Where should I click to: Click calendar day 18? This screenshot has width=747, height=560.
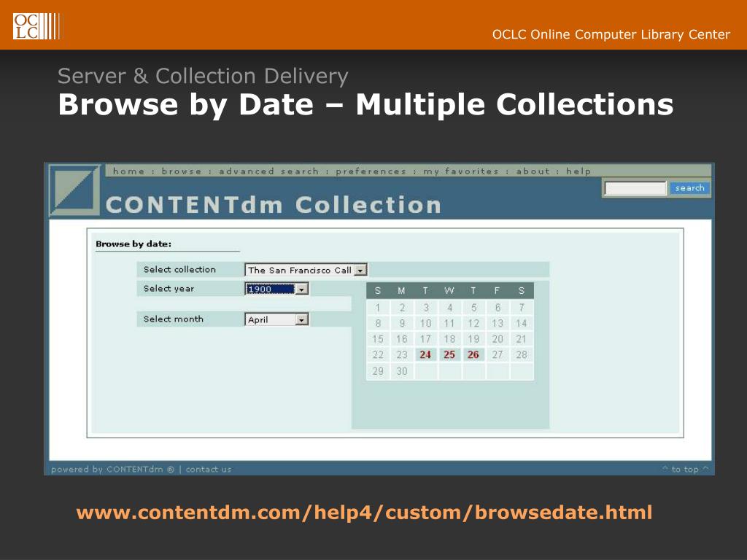[449, 339]
